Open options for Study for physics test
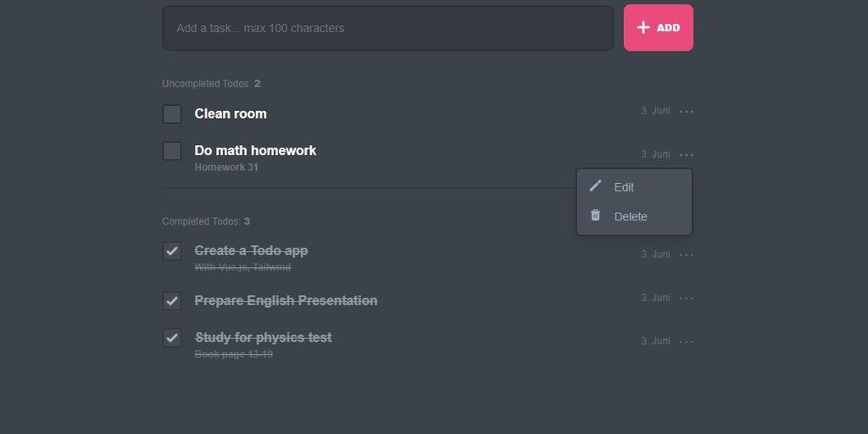868x434 pixels. pyautogui.click(x=687, y=342)
